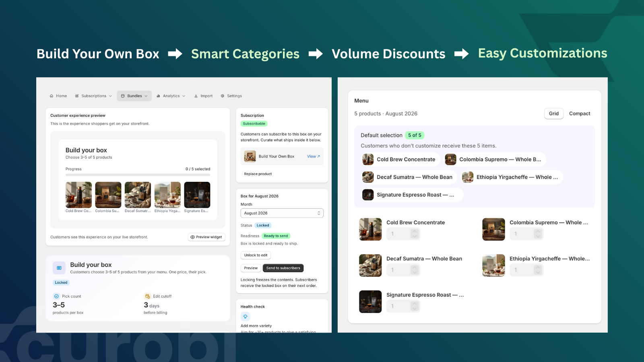Select Signature Es... thumbnail in box widget

click(197, 195)
